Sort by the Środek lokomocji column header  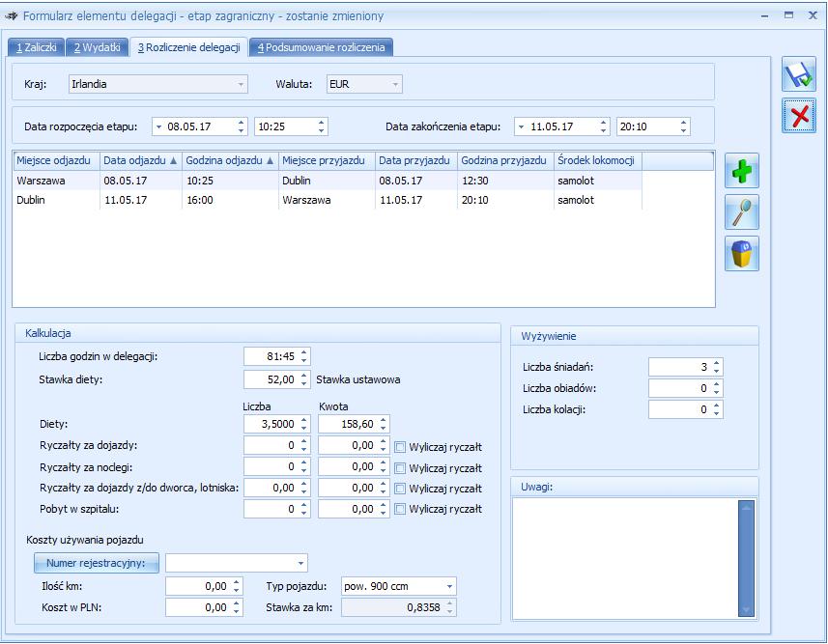click(598, 160)
